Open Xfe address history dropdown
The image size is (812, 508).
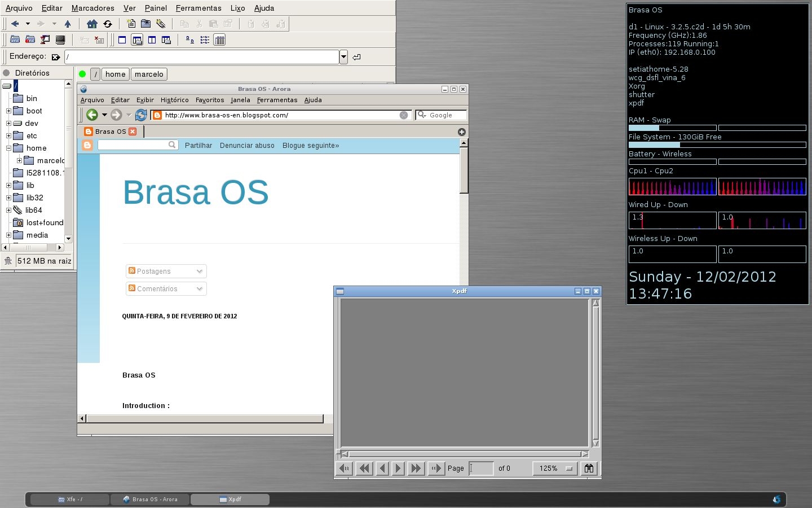click(343, 57)
